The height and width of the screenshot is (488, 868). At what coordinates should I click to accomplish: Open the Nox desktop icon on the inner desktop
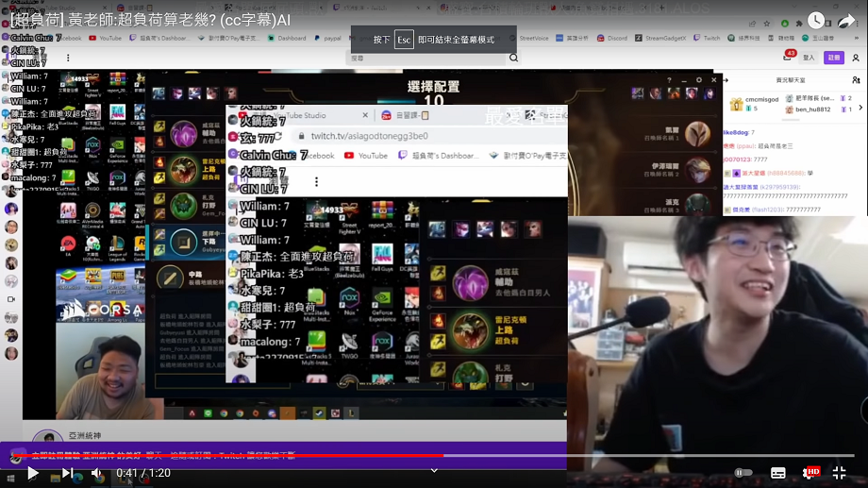(x=349, y=301)
